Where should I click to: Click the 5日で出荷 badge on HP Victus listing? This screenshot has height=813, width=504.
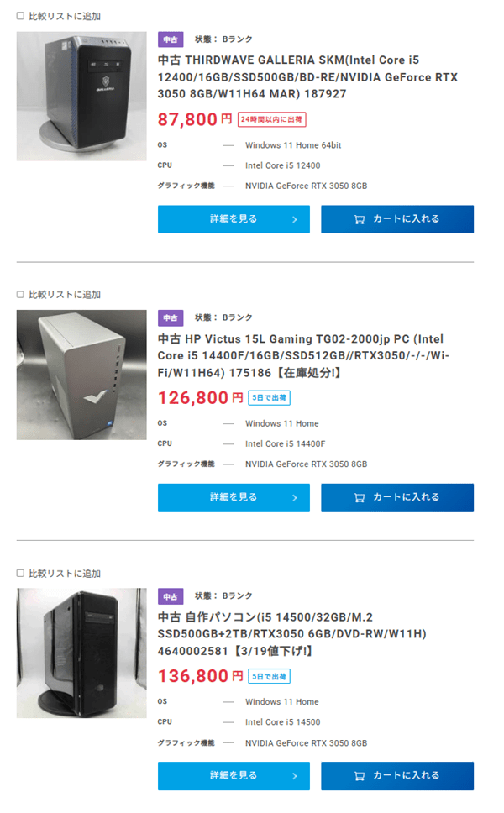click(268, 397)
